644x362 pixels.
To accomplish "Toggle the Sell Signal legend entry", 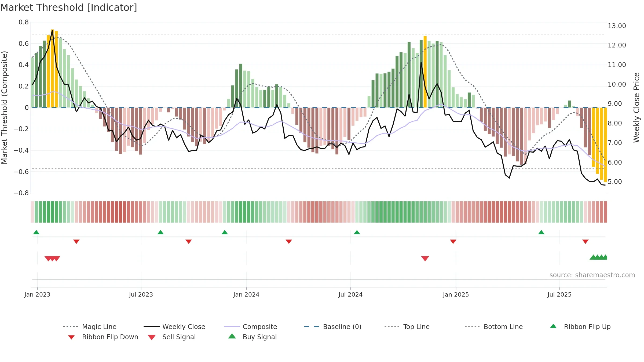I will tap(172, 337).
